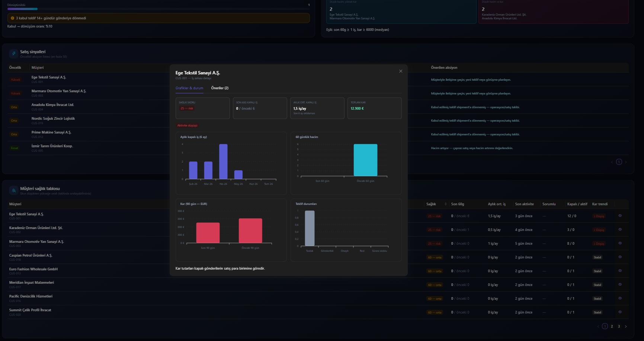Click the Son 60g kapalı iş card
Image resolution: width=644 pixels, height=341 pixels.
[260, 108]
